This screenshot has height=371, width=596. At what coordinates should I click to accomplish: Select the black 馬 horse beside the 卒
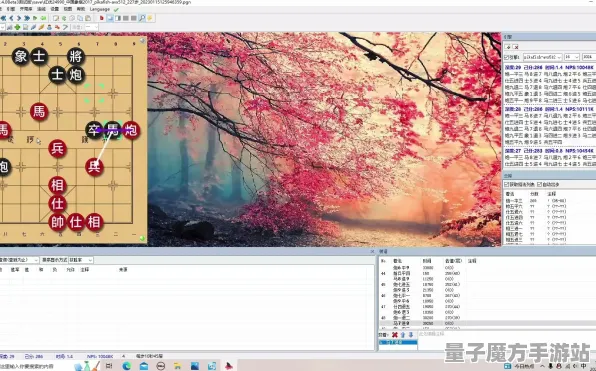pyautogui.click(x=113, y=130)
